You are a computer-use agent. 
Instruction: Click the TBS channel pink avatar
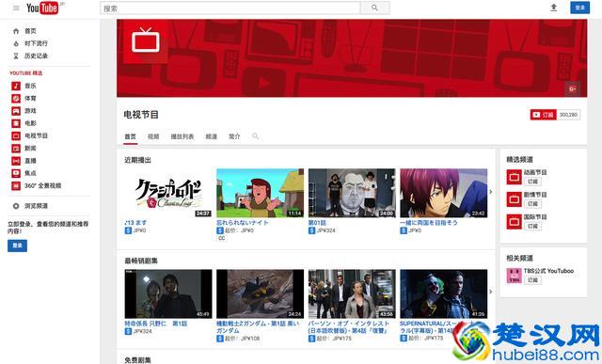click(x=515, y=276)
